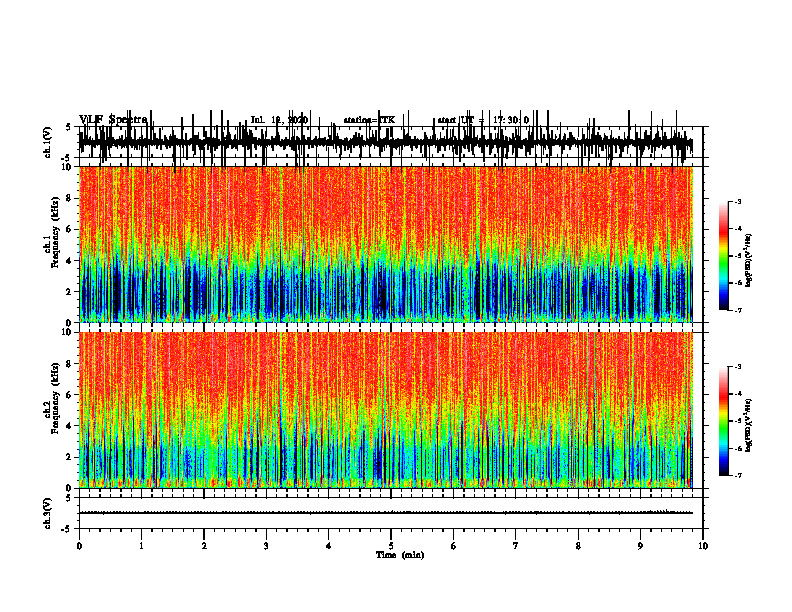Click the time axis tick label '3'

pos(266,546)
